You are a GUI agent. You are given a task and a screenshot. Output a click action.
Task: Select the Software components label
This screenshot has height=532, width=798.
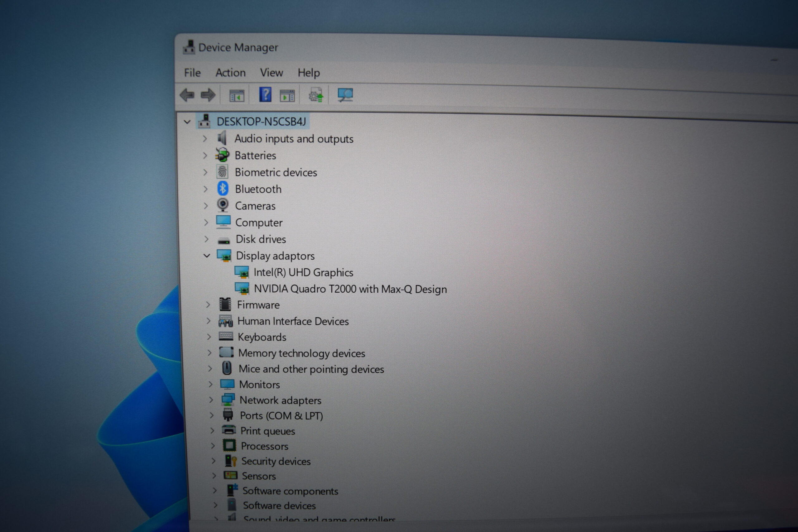[x=290, y=491]
